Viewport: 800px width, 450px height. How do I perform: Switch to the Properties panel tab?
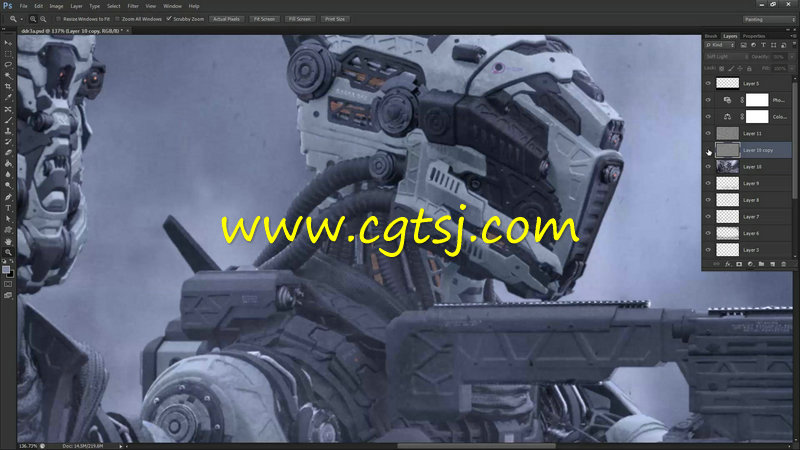(x=754, y=36)
